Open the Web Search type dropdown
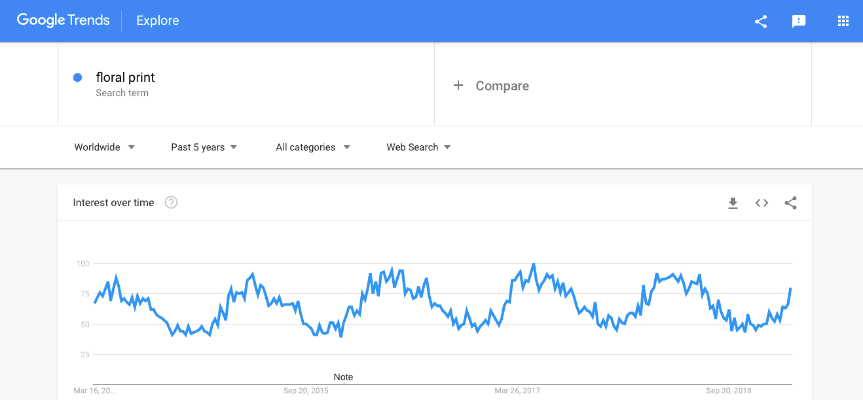This screenshot has height=400, width=863. (418, 147)
